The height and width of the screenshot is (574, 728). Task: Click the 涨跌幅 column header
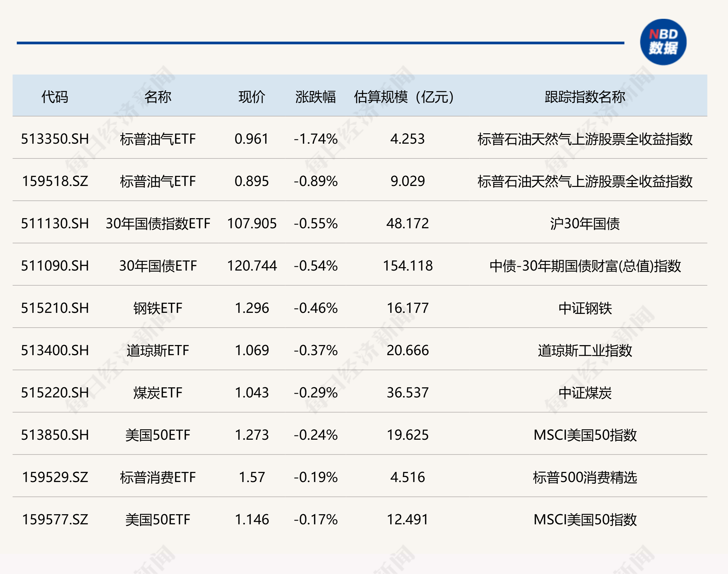tap(315, 97)
